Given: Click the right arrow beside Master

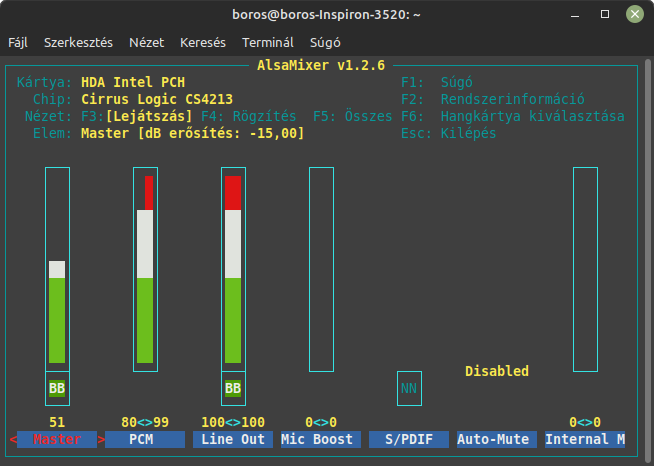Looking at the screenshot, I should [101, 439].
